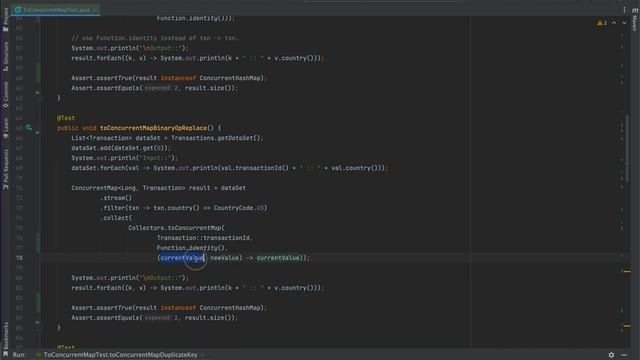640x360 pixels.
Task: Click newValue in the lambda
Action: point(224,258)
